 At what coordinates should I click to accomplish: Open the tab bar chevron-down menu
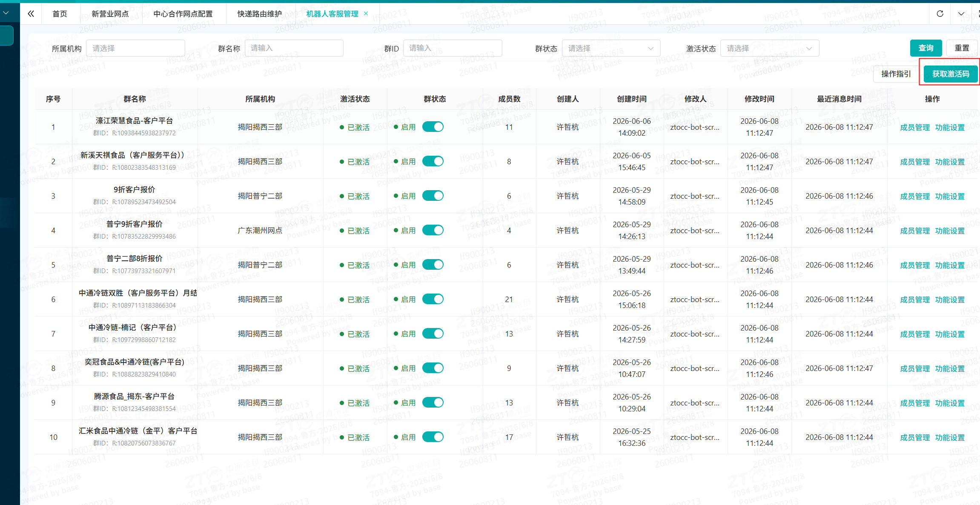pyautogui.click(x=961, y=14)
